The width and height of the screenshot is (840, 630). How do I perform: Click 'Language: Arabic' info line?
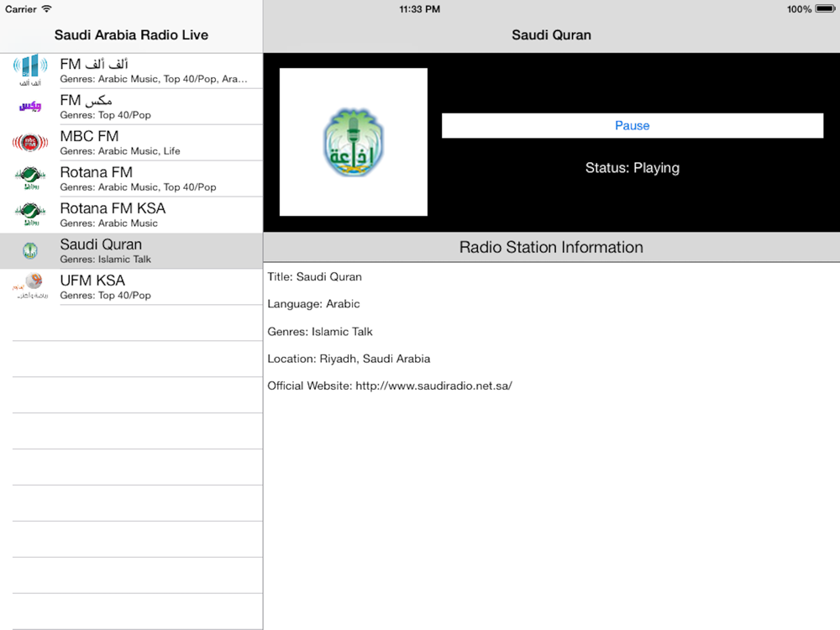point(313,304)
